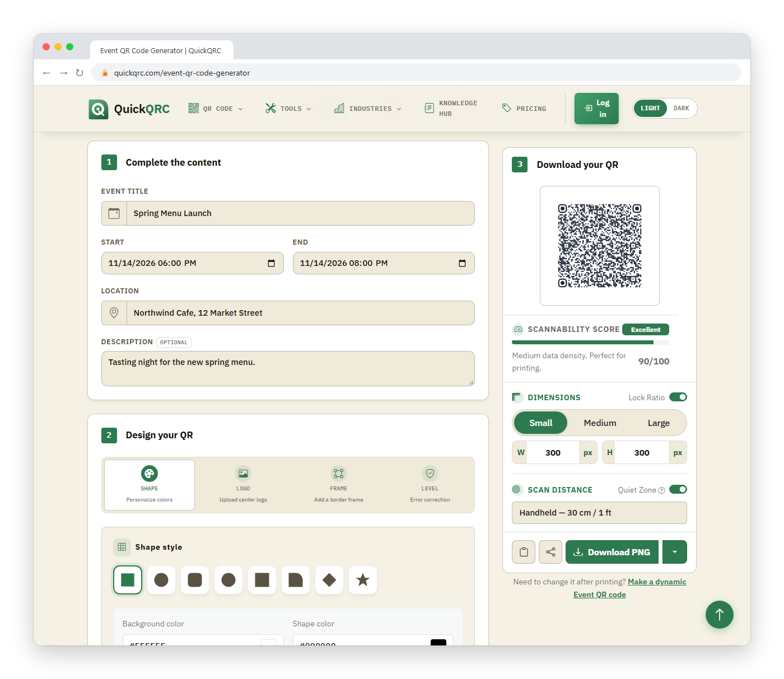
Task: Switch to the LEVEL error correction tab
Action: click(x=430, y=485)
